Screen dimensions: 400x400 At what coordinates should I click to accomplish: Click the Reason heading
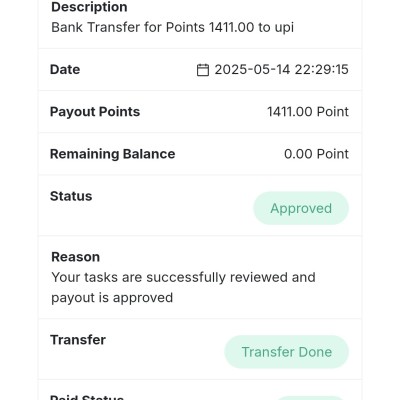click(x=76, y=257)
